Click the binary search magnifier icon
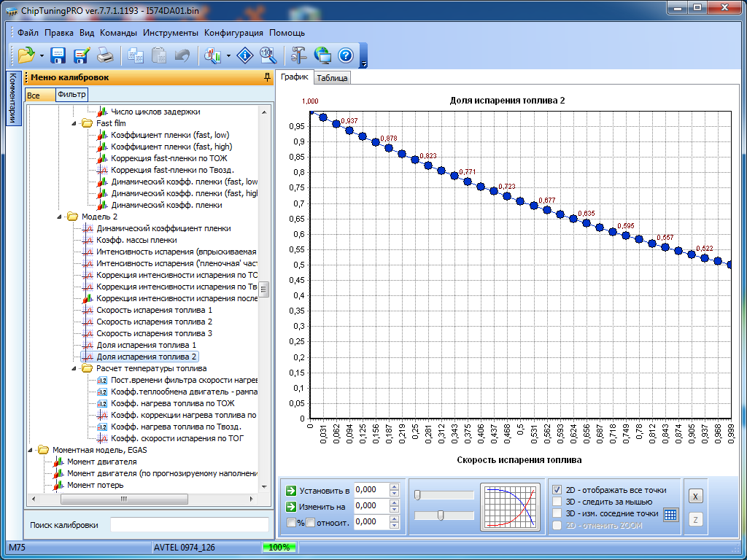Viewport: 747px width, 560px height. [x=268, y=55]
